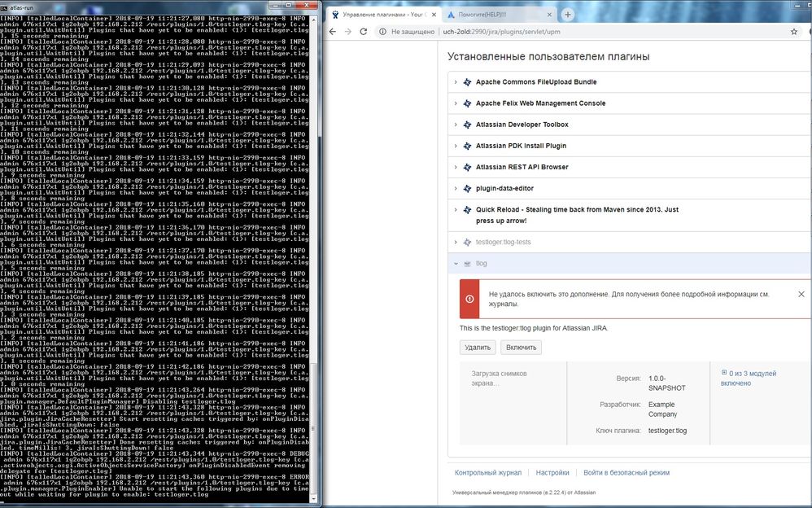Select version value 1.0.0-SNAPSHOT
The width and height of the screenshot is (812, 508).
point(667,383)
